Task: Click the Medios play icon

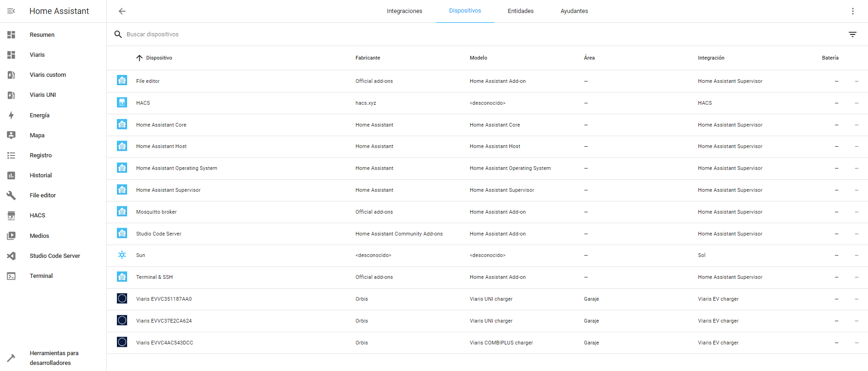Action: [11, 236]
